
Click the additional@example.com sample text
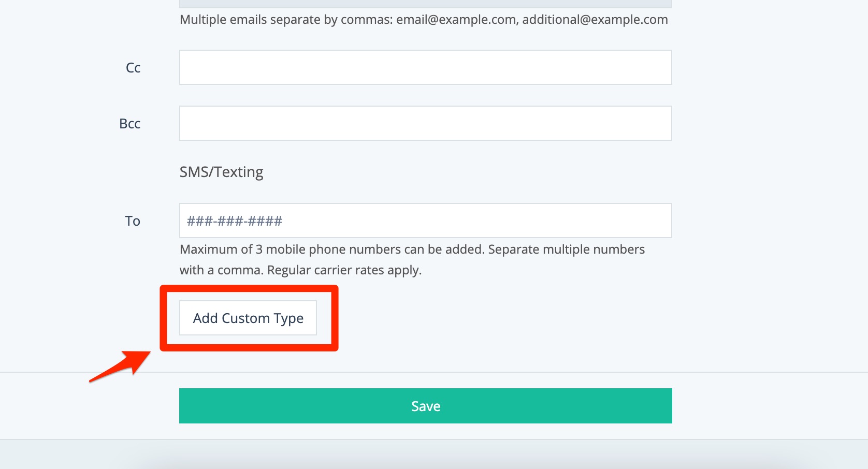coord(595,20)
